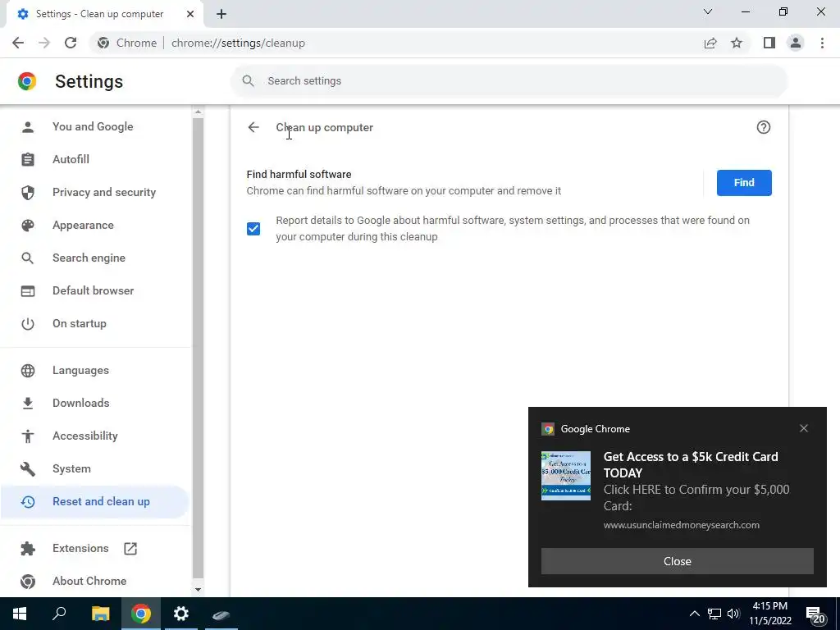The image size is (840, 630).
Task: Click the sidebar scrollbar up arrow
Action: [x=198, y=112]
